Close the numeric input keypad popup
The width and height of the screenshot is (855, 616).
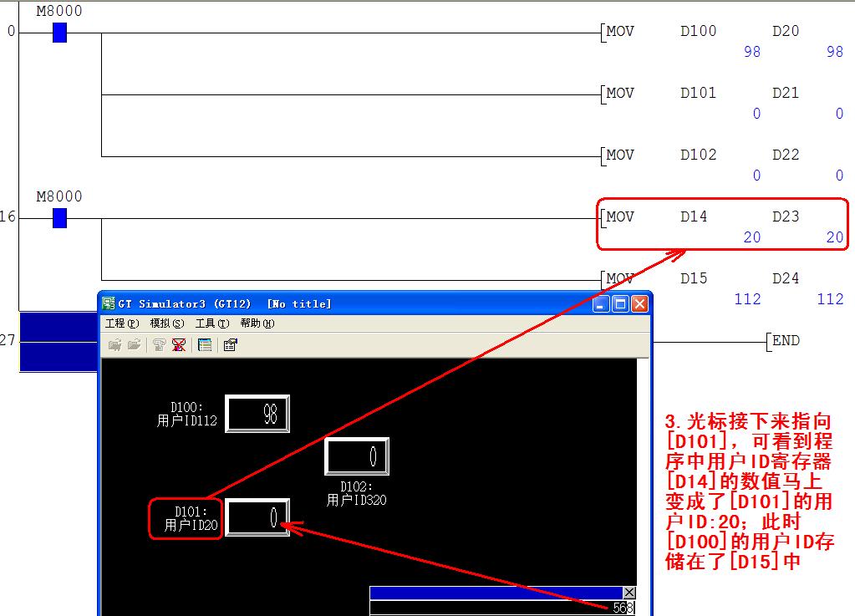[629, 593]
